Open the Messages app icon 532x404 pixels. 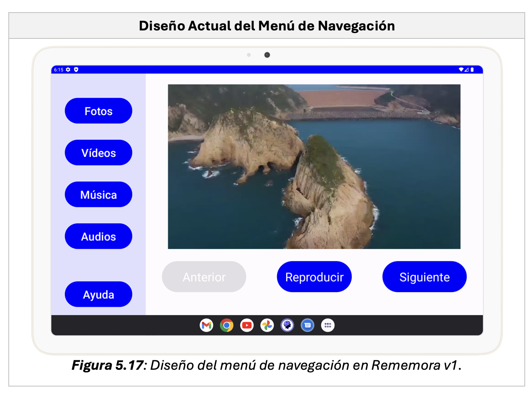pos(307,325)
